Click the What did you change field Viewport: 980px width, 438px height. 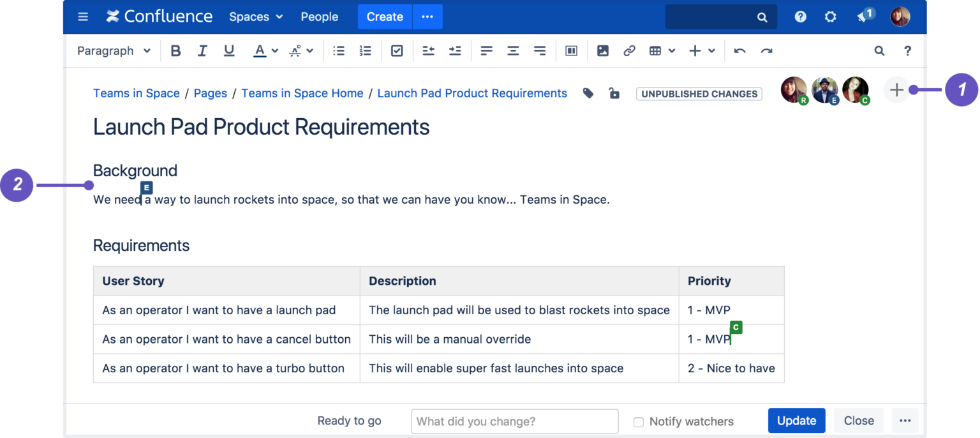click(514, 421)
